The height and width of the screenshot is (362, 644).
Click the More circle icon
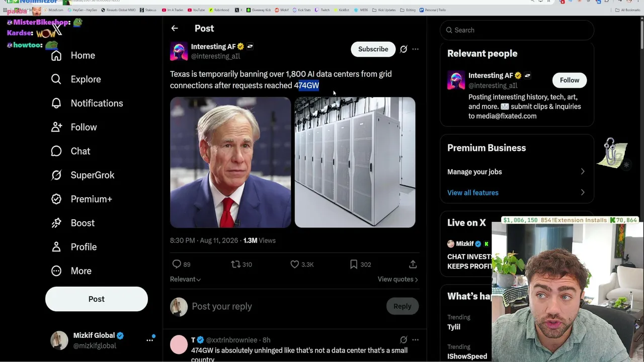[56, 271]
